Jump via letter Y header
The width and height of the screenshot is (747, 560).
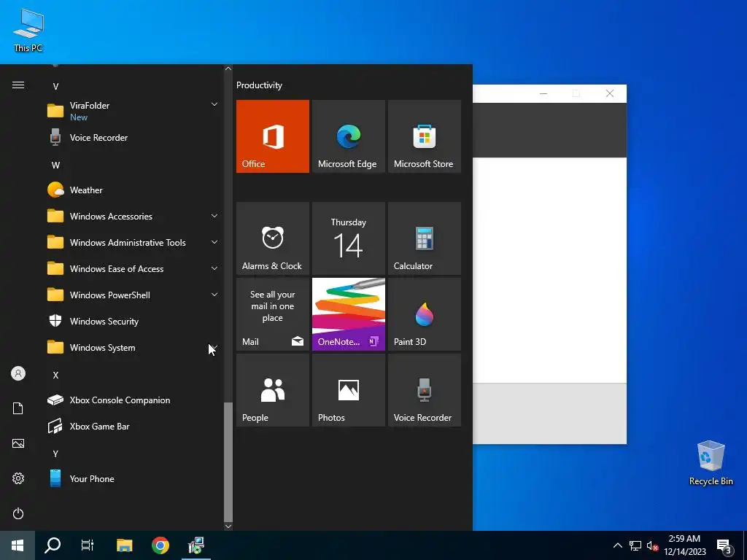click(x=55, y=454)
